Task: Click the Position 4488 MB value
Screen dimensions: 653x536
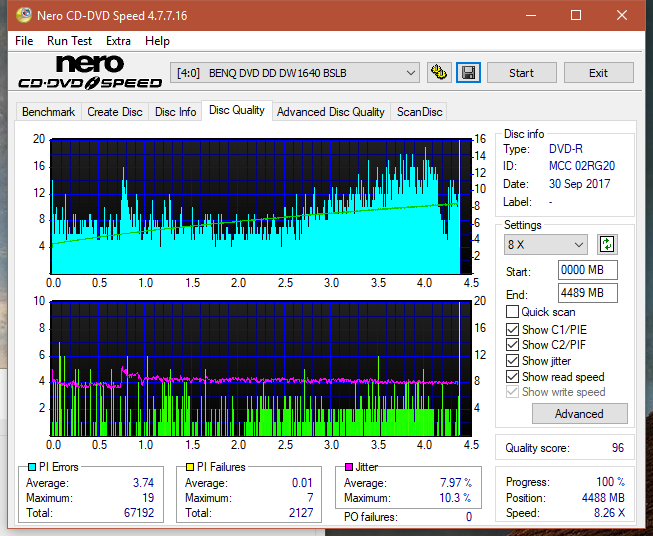Action: point(603,498)
